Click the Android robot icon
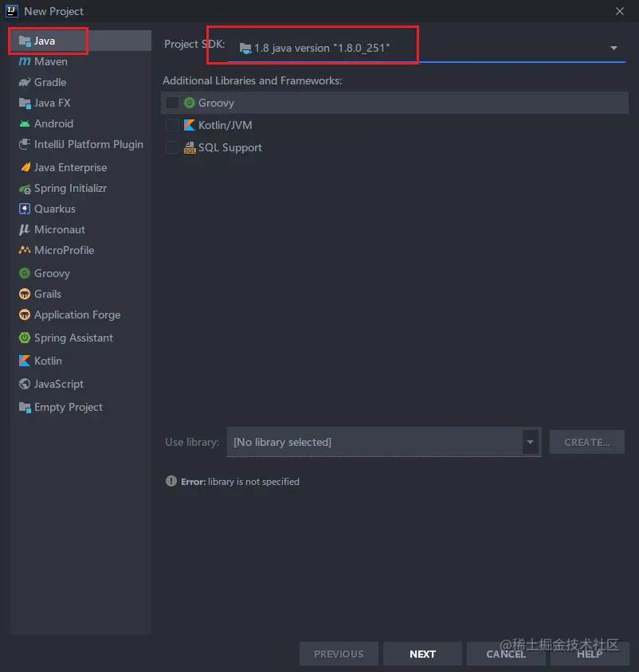The width and height of the screenshot is (639, 672). (25, 124)
